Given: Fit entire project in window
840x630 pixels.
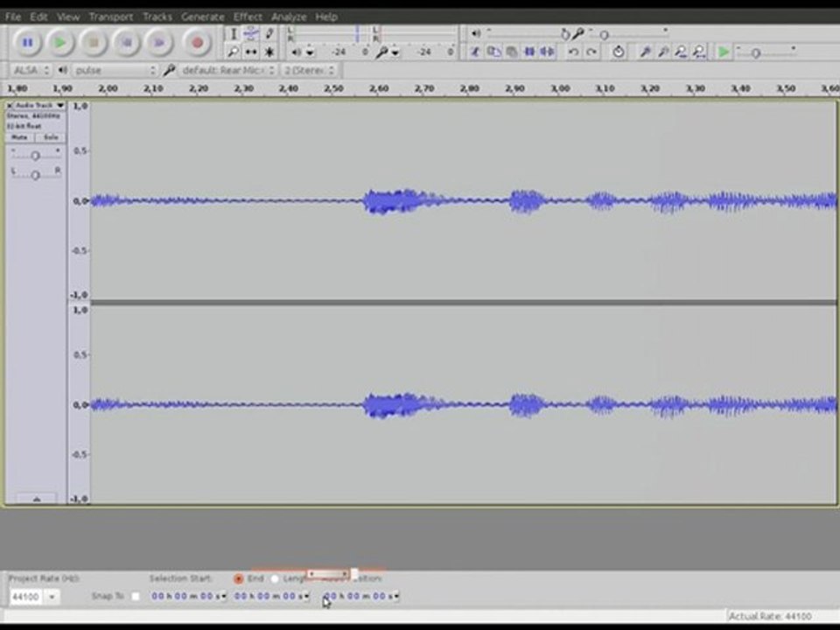Looking at the screenshot, I should tap(699, 52).
